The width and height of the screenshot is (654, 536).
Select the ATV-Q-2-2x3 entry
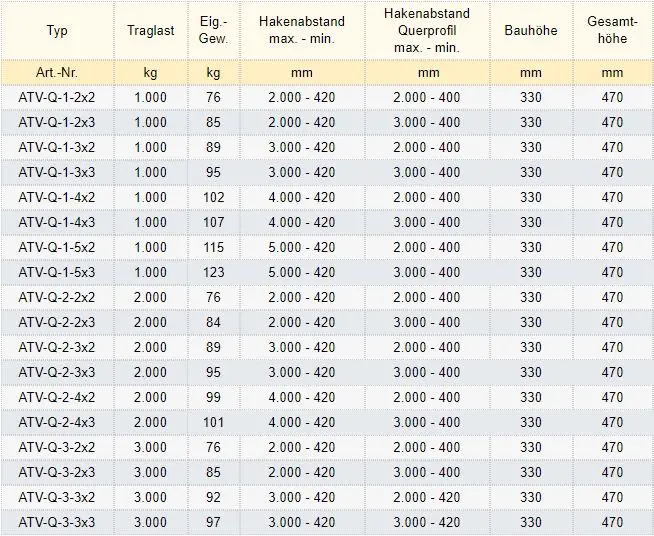pyautogui.click(x=57, y=322)
